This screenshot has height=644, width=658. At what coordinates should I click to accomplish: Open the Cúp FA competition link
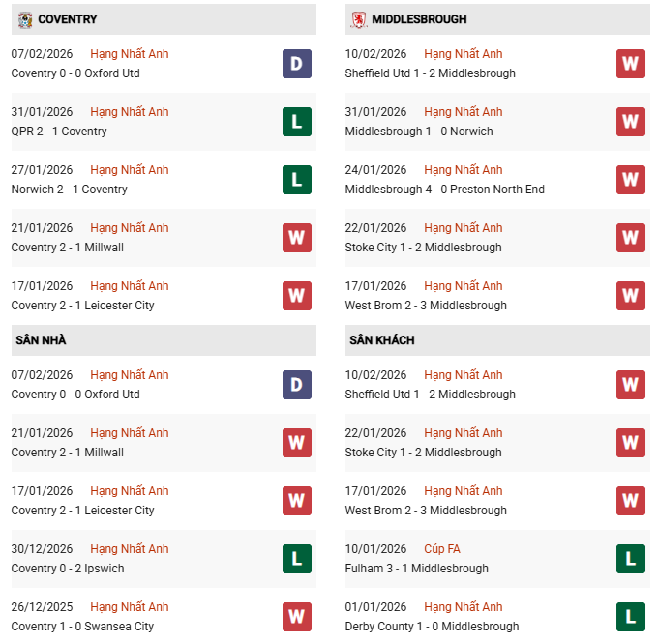coord(442,549)
